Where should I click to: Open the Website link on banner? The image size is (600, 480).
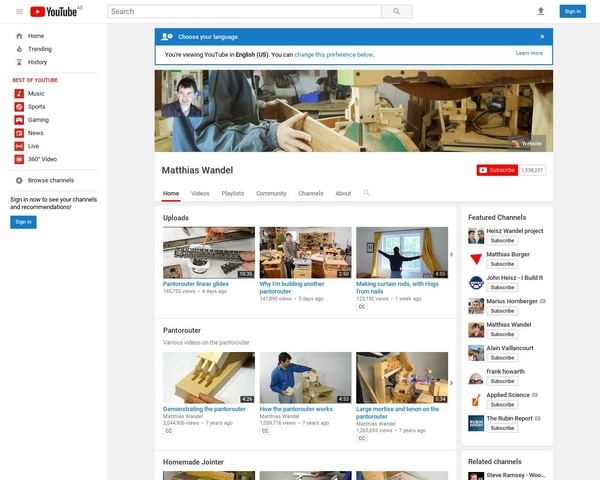527,143
